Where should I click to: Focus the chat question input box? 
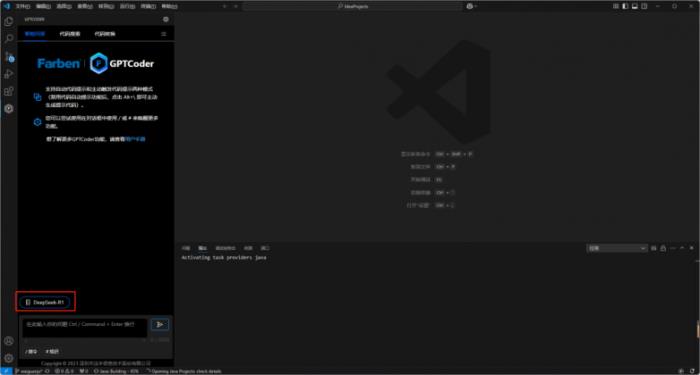(x=85, y=327)
